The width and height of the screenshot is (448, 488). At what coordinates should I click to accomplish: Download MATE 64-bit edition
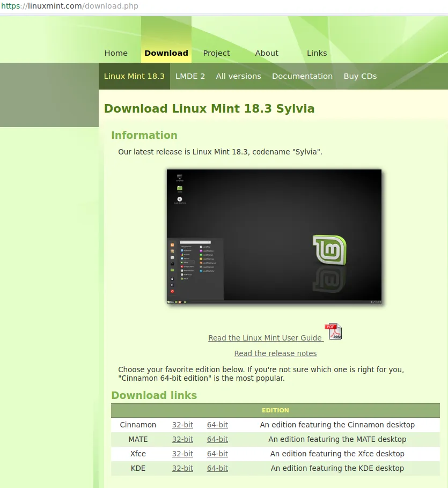click(x=218, y=439)
